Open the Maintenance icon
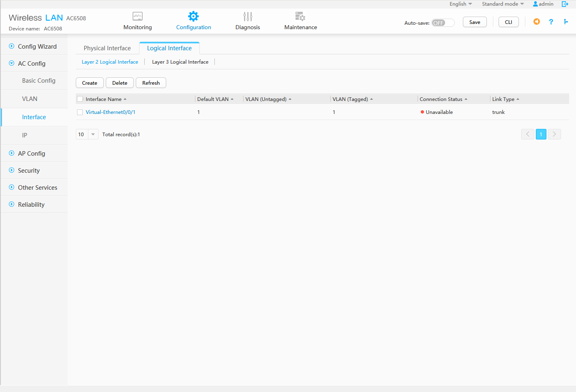Viewport: 576px width, 392px height. point(300,17)
